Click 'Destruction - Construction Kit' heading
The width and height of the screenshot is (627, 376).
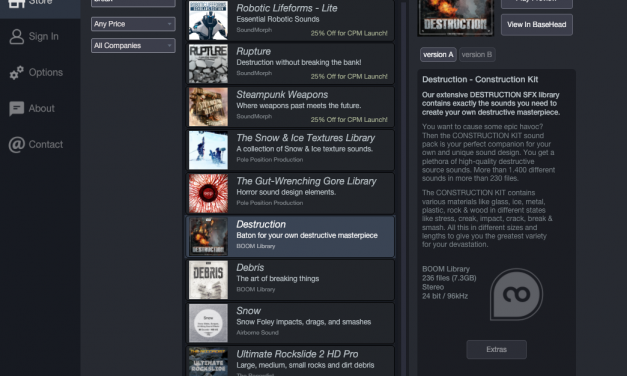point(480,79)
